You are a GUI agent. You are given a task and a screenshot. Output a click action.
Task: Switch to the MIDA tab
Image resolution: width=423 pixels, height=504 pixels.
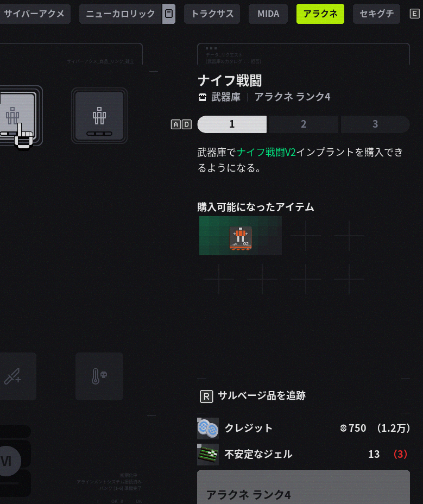[268, 14]
